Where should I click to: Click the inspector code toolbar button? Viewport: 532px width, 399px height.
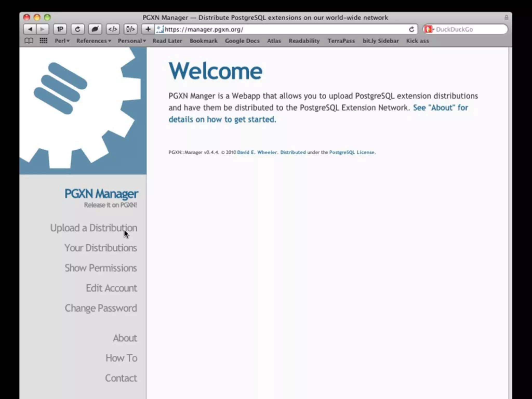130,29
